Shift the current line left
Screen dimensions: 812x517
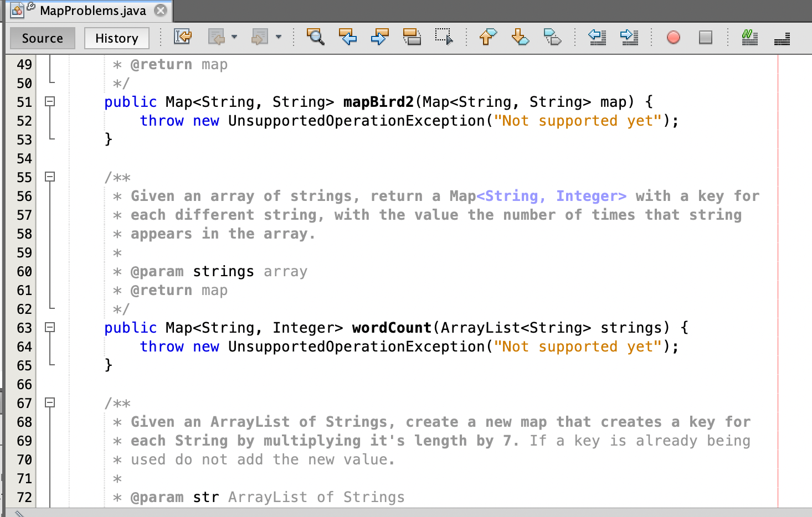(x=597, y=37)
